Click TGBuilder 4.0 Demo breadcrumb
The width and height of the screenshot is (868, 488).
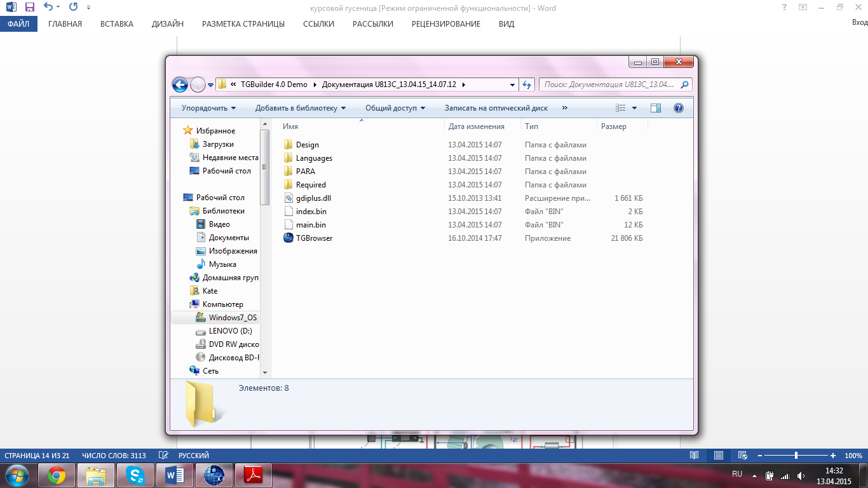coord(274,85)
